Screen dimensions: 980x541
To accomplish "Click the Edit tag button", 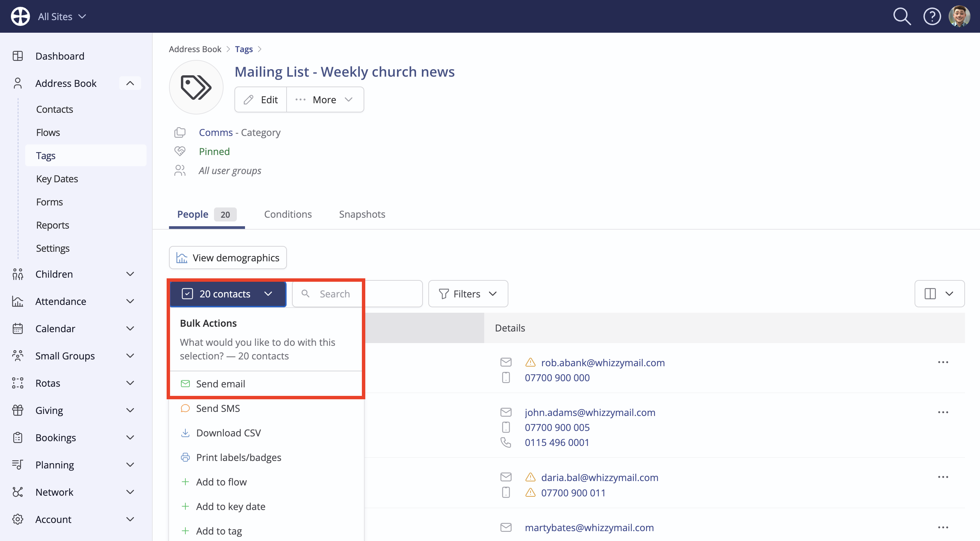I will click(261, 100).
